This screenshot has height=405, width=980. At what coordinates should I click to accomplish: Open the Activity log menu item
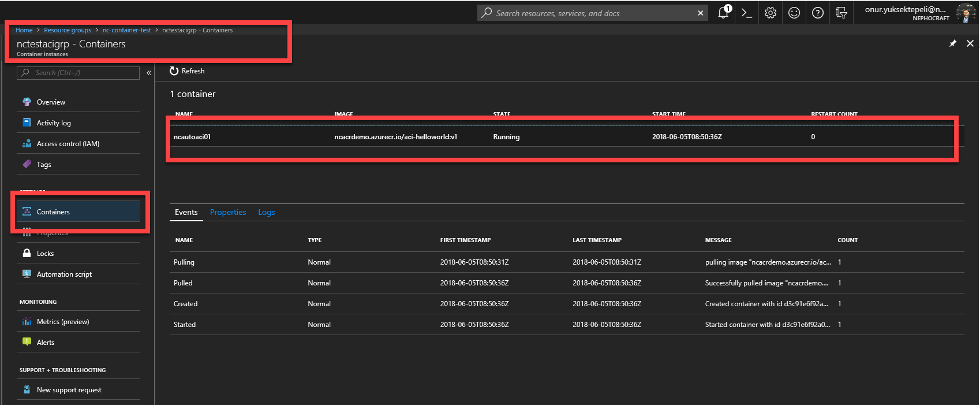[x=78, y=122]
